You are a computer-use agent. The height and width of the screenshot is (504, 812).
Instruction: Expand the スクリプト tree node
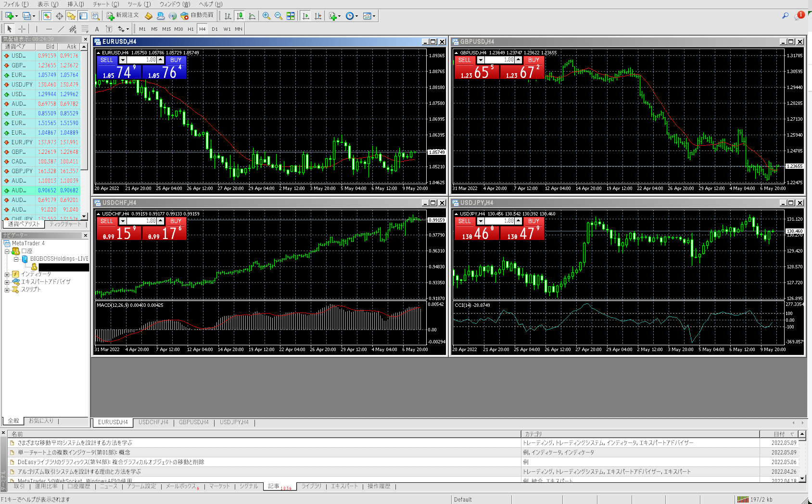(7, 290)
